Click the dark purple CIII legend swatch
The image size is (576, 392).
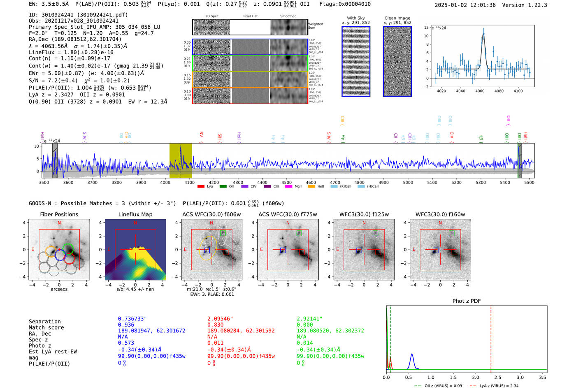[x=267, y=186]
